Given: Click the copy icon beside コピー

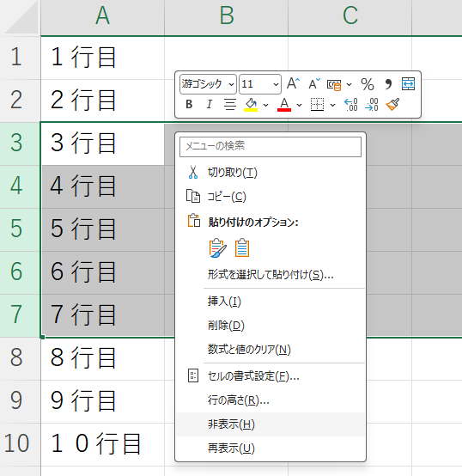Looking at the screenshot, I should tap(193, 196).
